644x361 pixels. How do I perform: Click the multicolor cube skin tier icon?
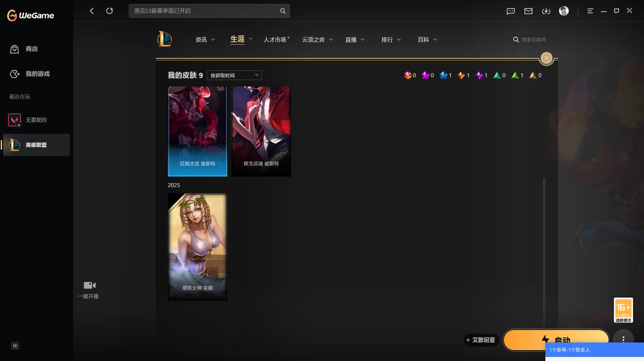click(408, 75)
